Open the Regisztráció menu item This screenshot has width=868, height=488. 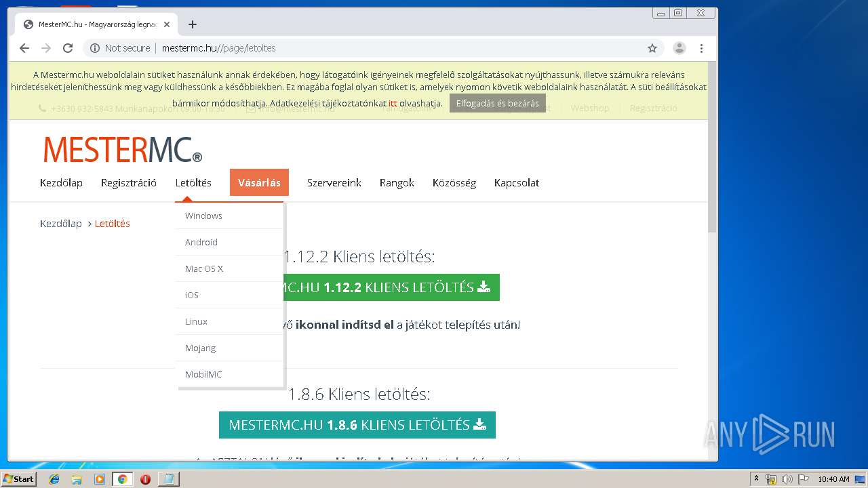129,183
